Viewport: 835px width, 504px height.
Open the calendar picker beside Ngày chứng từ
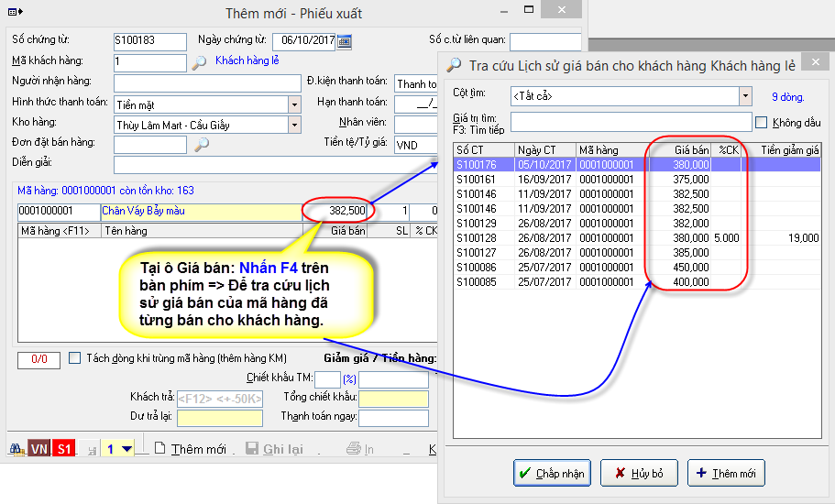(x=345, y=40)
